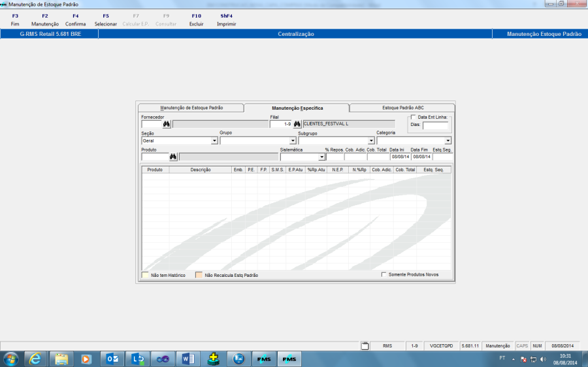Enable Somente Produtos Novos checkbox
This screenshot has width=588, height=367.
[384, 274]
